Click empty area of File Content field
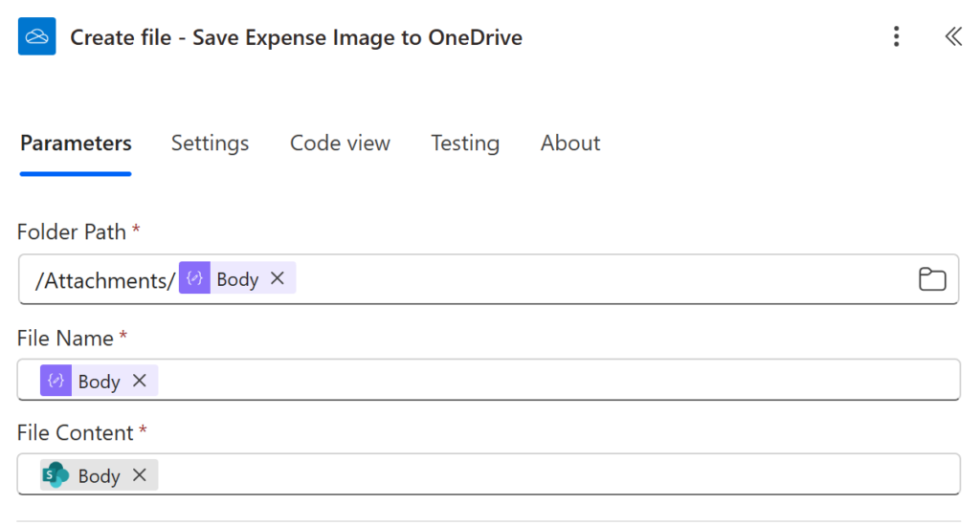The height and width of the screenshot is (526, 980). click(x=555, y=475)
